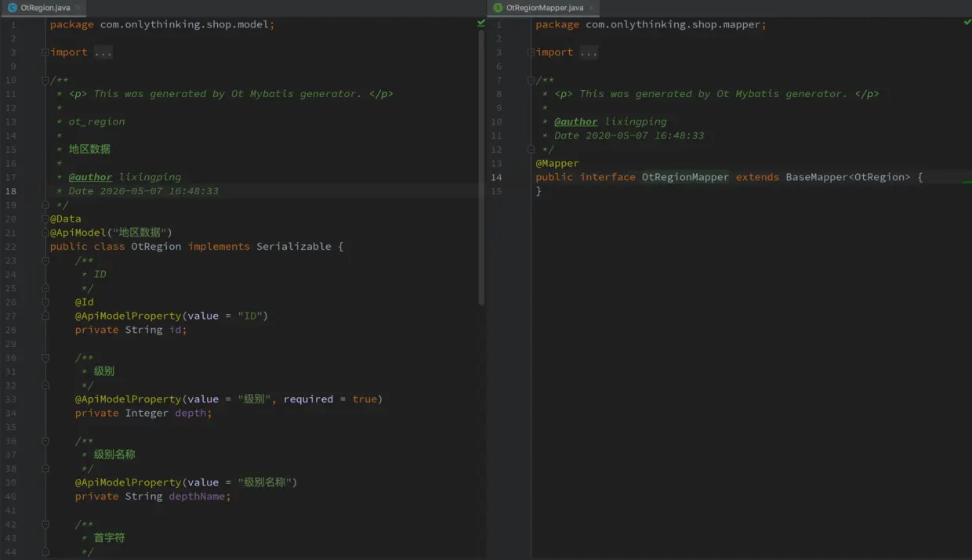Collapse the class Javadoc at line 10 of OtRegion.java
This screenshot has height=560, width=972.
(45, 80)
